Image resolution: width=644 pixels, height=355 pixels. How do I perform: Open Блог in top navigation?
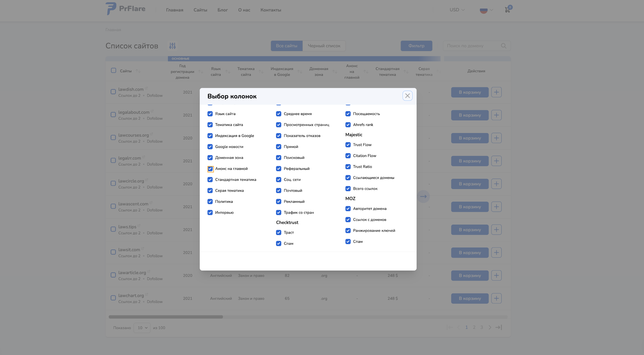point(222,10)
